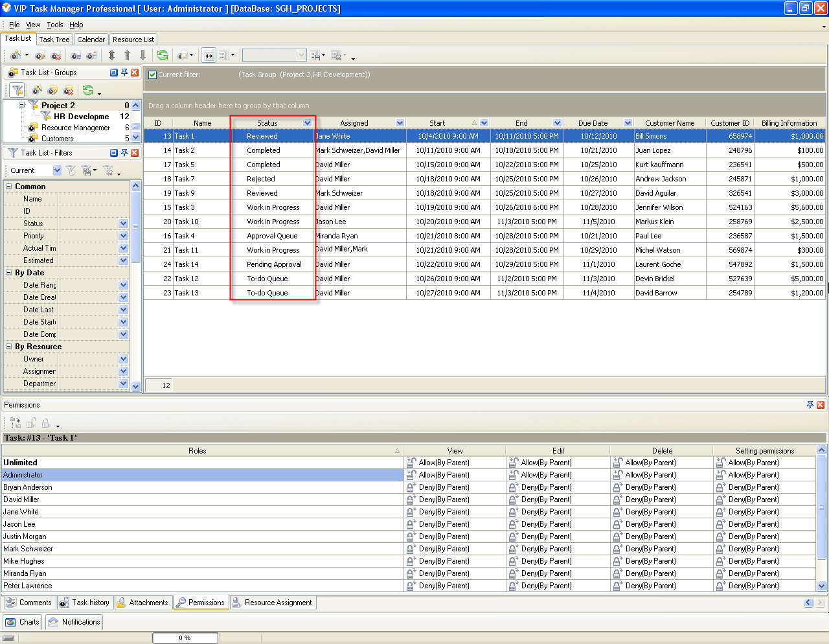Pin the Task List - Filters panel

coord(124,153)
